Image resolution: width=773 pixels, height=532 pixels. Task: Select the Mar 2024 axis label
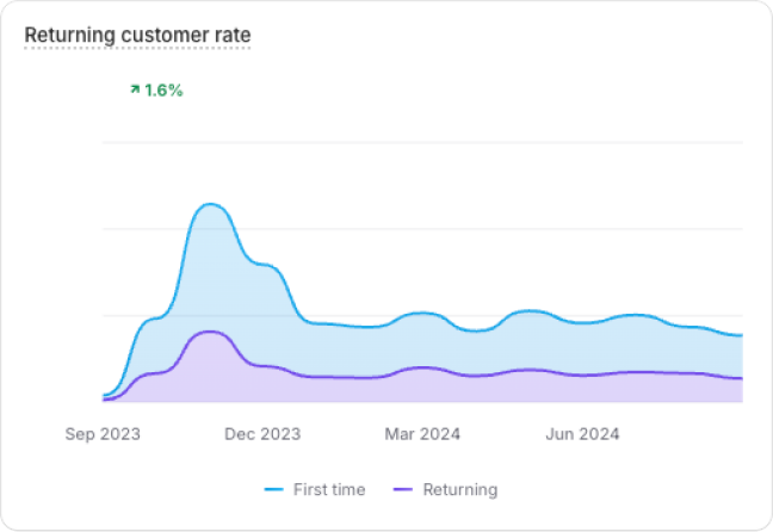(x=422, y=434)
